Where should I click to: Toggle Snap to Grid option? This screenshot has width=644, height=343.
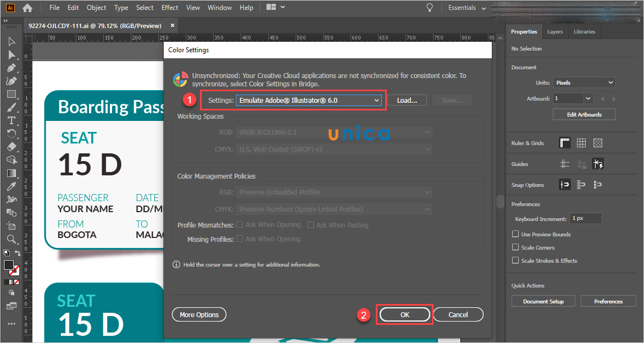[581, 185]
